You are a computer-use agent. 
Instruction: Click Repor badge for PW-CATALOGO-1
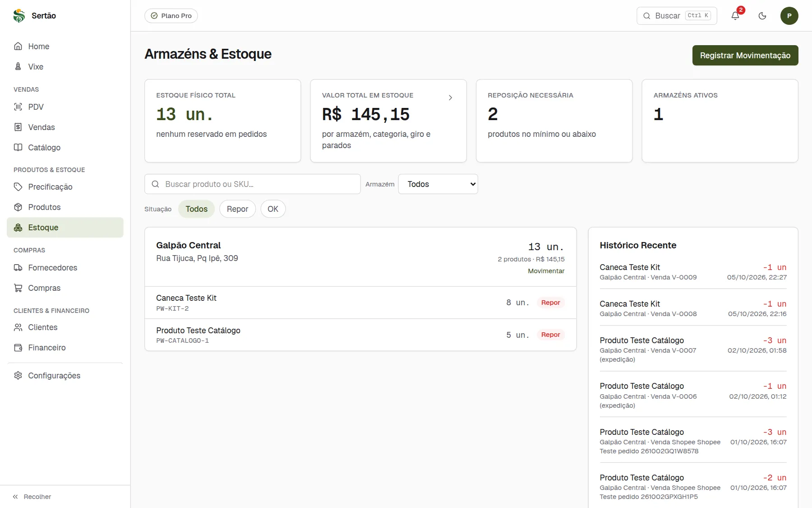(551, 335)
